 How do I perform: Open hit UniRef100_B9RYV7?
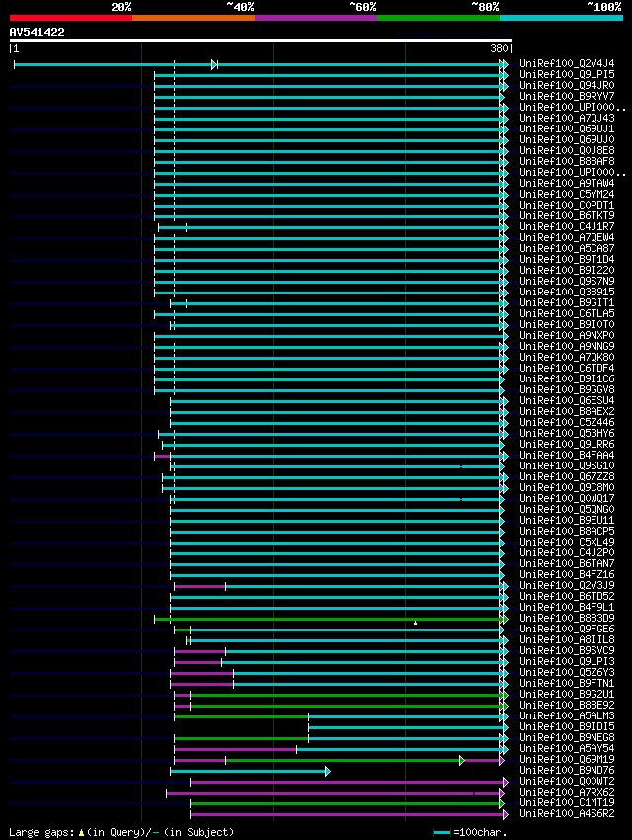567,97
